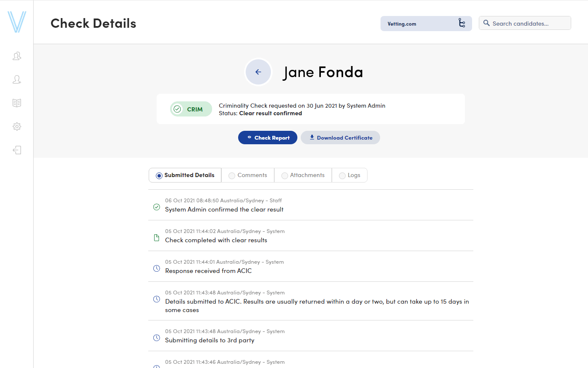Log out using the exit door icon
The height and width of the screenshot is (368, 588).
tap(17, 150)
